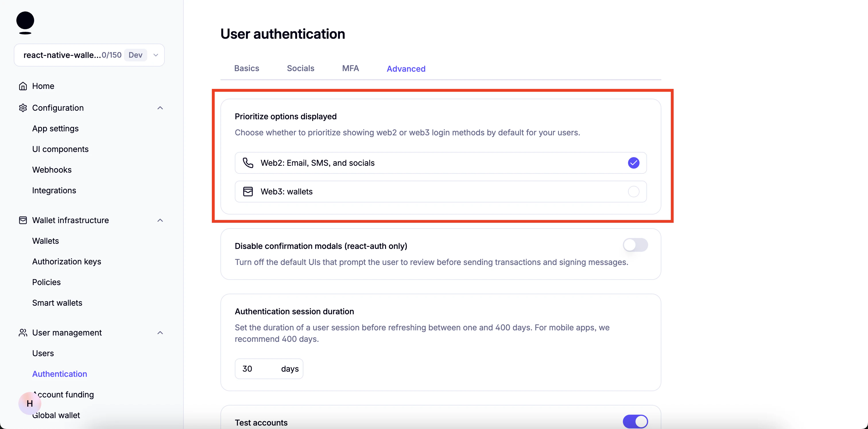Select the Web3: wallets option circle

click(633, 191)
